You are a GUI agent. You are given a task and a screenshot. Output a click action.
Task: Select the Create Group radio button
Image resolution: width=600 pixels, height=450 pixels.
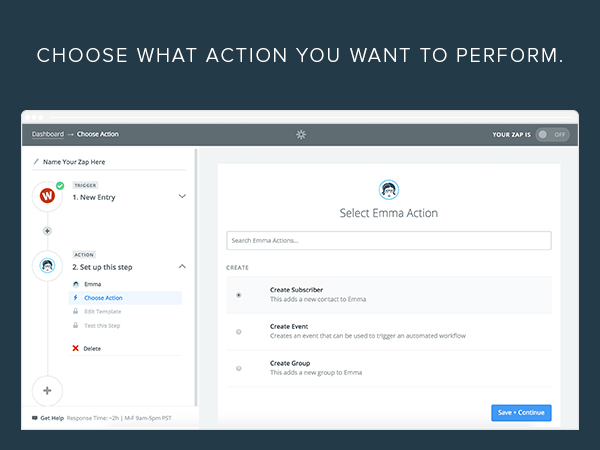238,368
